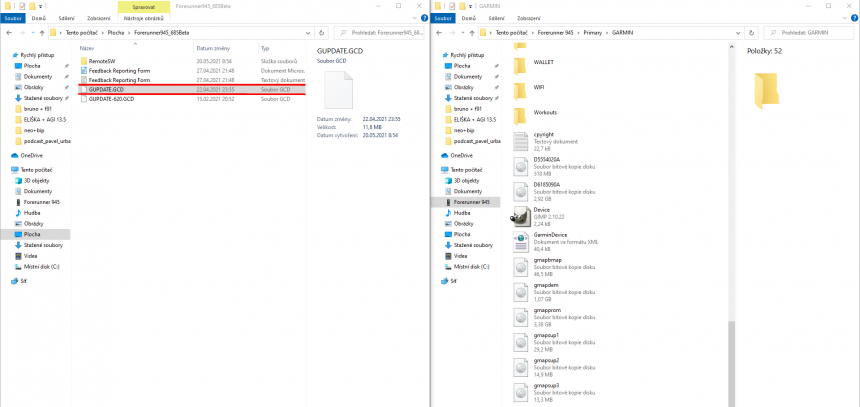
Task: Open OneDrive in left window sidebar
Action: point(27,155)
